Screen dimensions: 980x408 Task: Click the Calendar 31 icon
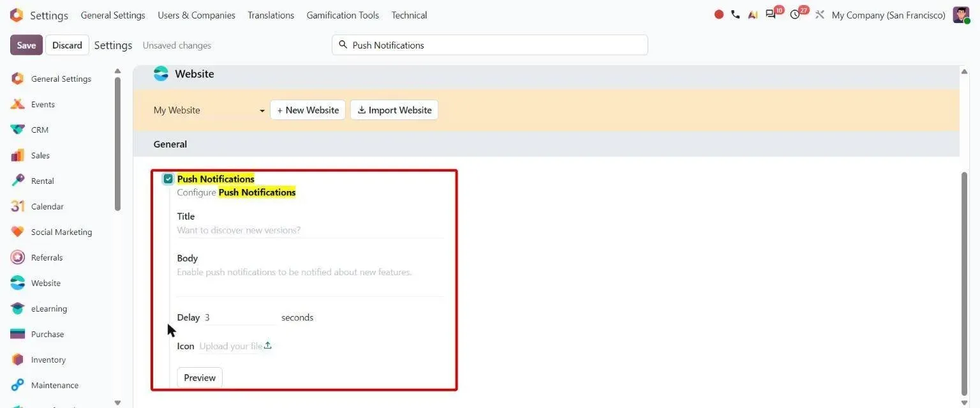pos(18,206)
